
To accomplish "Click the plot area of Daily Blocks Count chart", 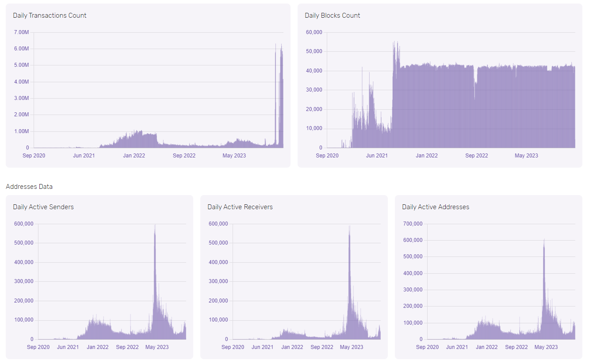I will tap(451, 90).
